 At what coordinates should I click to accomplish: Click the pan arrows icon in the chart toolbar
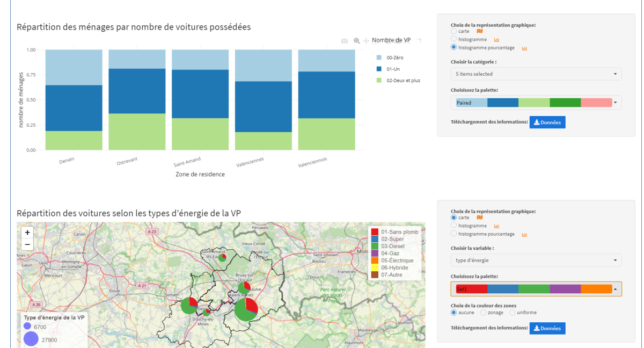pyautogui.click(x=367, y=41)
